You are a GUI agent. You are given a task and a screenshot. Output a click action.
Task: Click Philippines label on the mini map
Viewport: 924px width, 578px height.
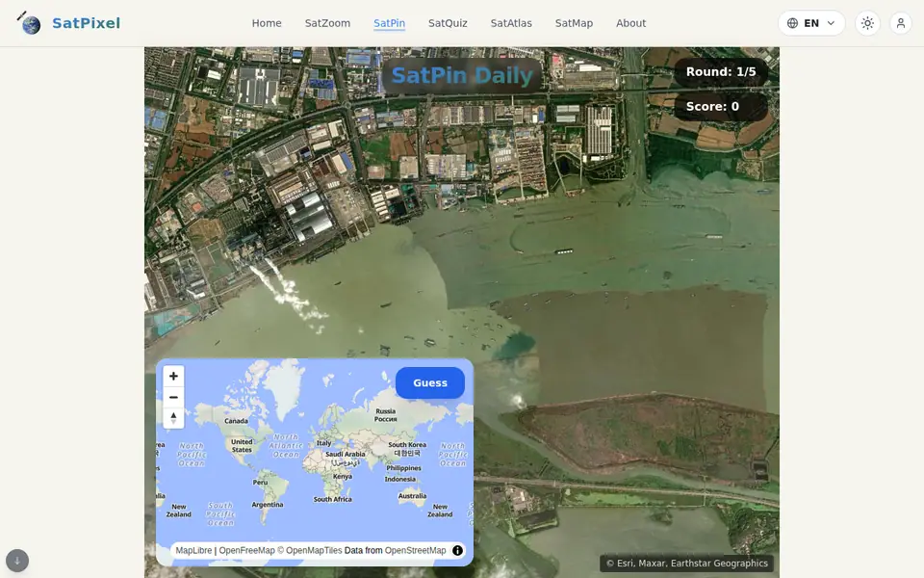click(x=403, y=468)
